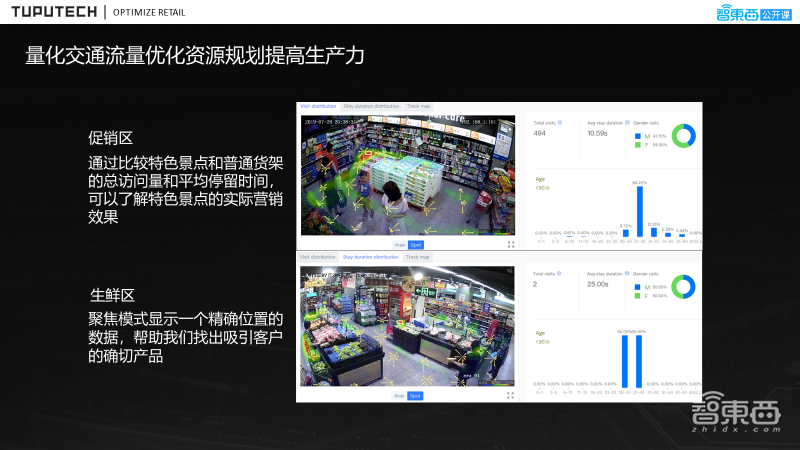The width and height of the screenshot is (800, 450).
Task: Select Spot mode under promotion-zone camera
Action: point(416,245)
